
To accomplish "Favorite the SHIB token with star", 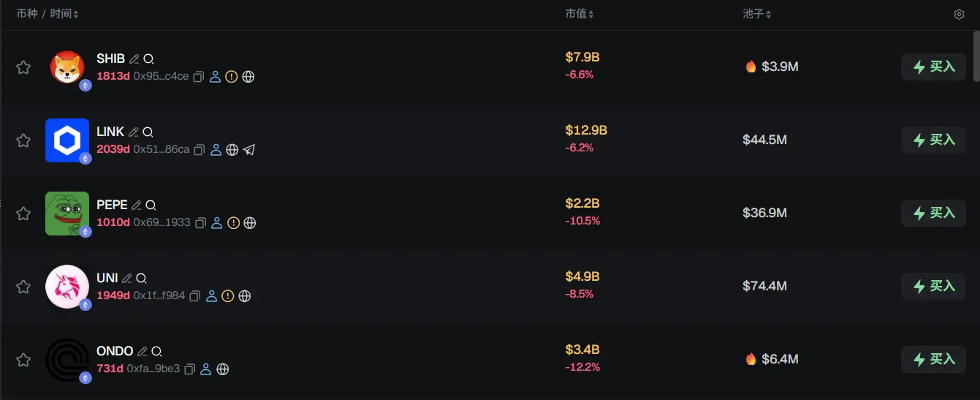I will click(x=23, y=67).
